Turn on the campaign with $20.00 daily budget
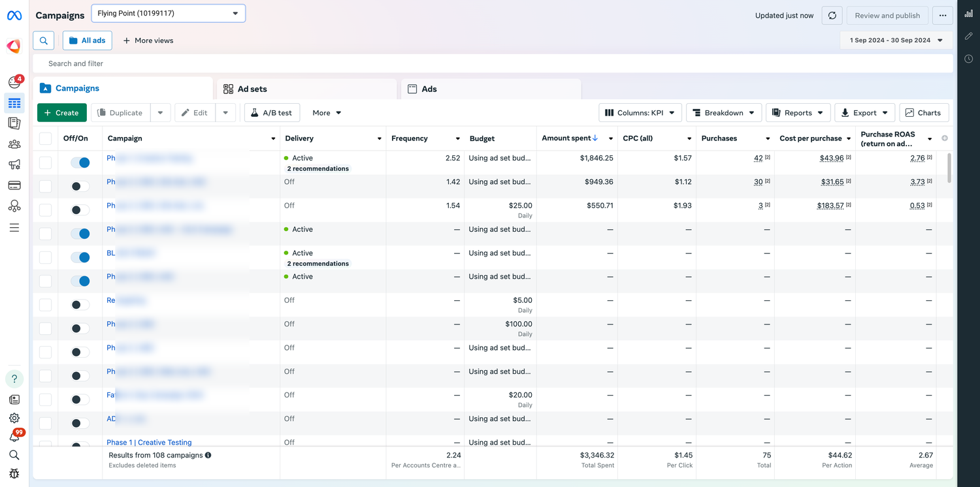This screenshot has height=487, width=980. coord(80,400)
